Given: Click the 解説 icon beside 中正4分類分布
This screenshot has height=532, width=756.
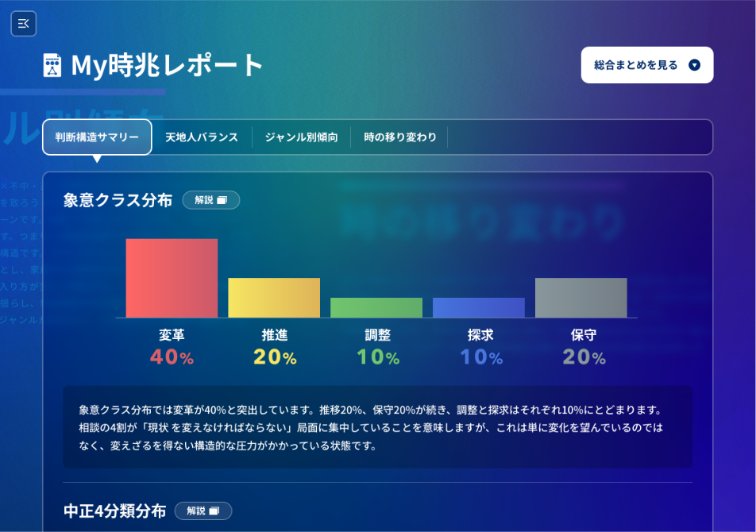Looking at the screenshot, I should pyautogui.click(x=214, y=511).
